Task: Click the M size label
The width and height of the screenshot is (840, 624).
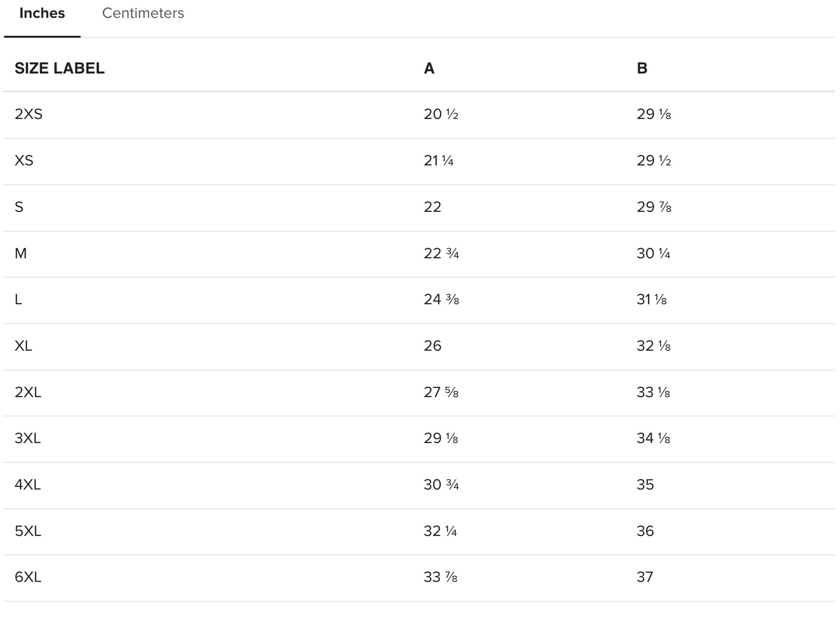Action: (x=21, y=253)
